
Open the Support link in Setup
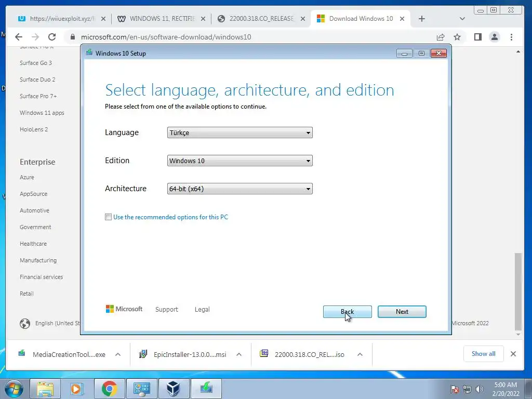167,310
